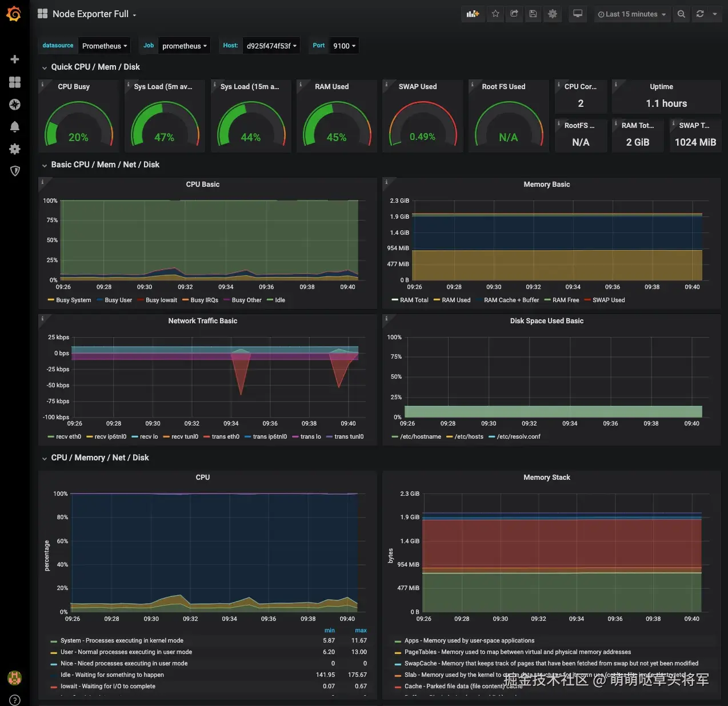
Task: Click the max column header in CPU legend
Action: tap(361, 631)
